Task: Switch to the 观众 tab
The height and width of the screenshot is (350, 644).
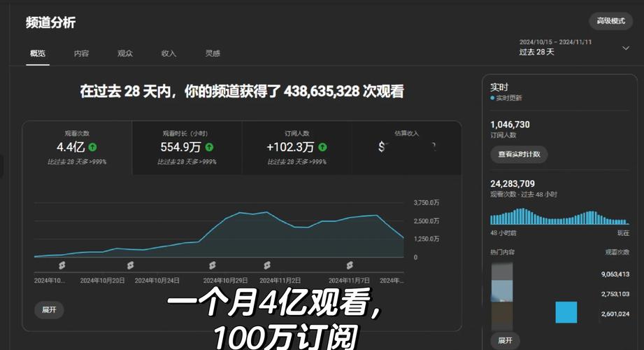Action: (125, 53)
